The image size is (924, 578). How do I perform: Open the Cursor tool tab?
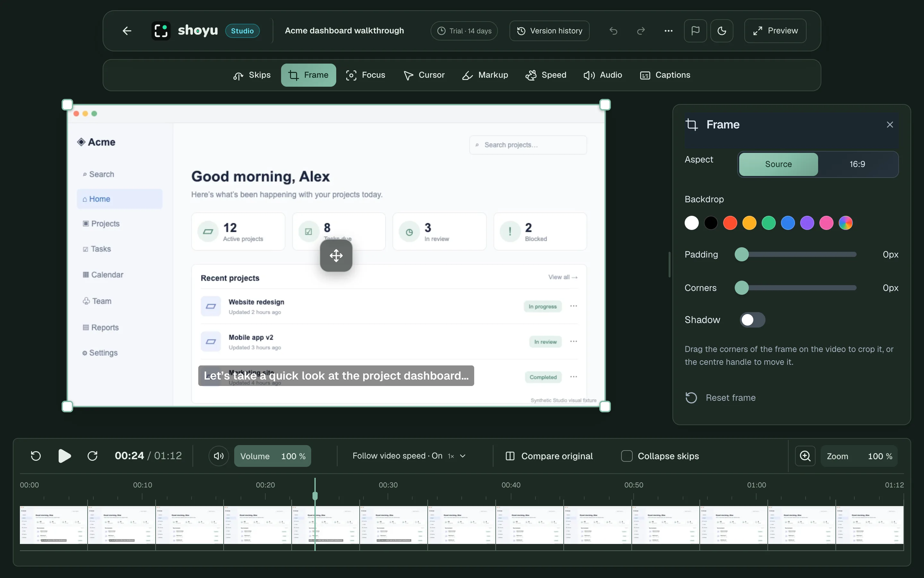coord(424,75)
